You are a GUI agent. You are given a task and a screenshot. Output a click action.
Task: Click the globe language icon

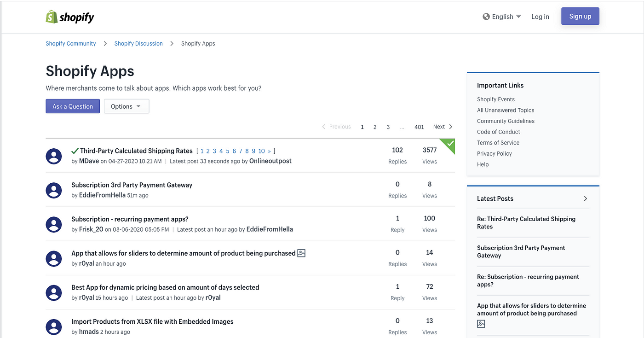coord(486,17)
